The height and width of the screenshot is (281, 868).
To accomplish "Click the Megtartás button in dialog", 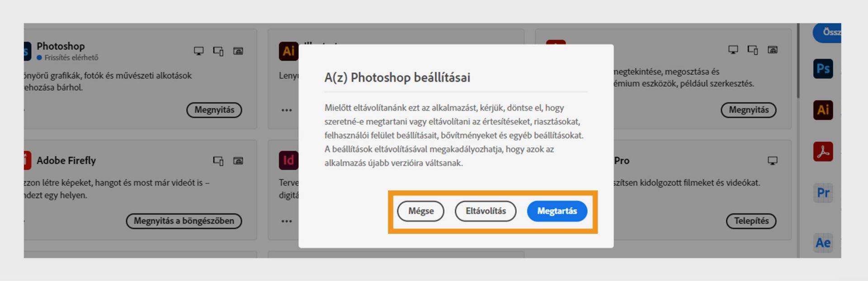I will [x=557, y=211].
